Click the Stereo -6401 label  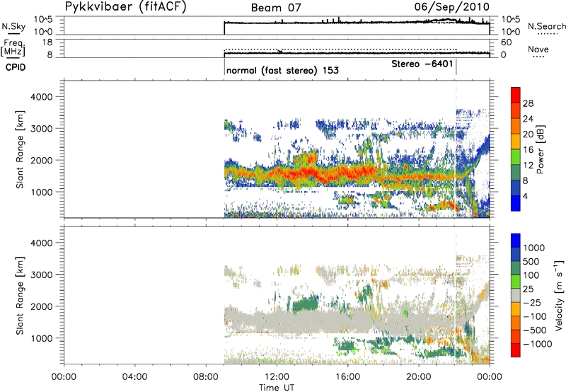pos(422,64)
